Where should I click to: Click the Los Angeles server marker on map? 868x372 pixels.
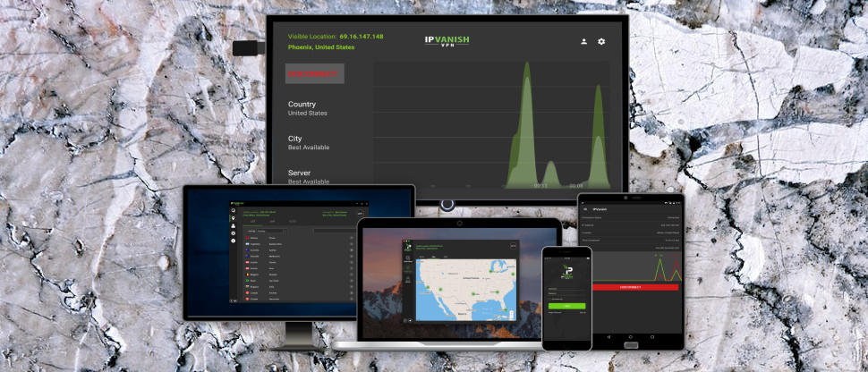pos(428,287)
